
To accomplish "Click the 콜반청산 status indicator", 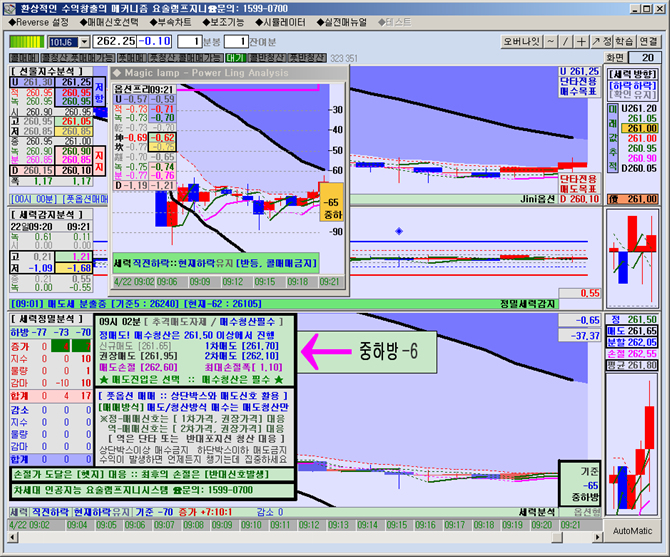I will (267, 58).
